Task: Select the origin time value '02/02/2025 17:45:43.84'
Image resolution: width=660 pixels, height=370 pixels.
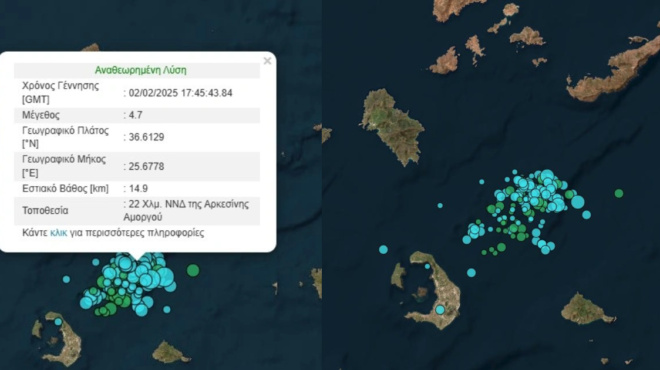Action: pos(181,93)
